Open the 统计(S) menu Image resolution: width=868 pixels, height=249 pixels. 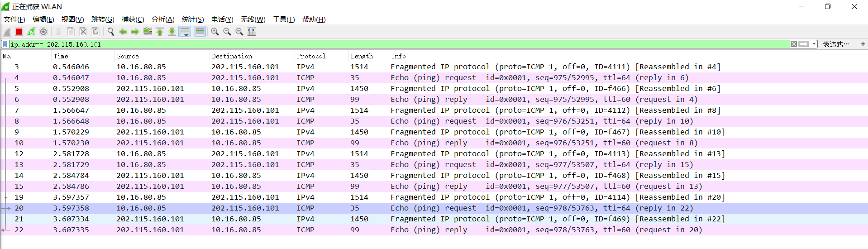(x=193, y=19)
